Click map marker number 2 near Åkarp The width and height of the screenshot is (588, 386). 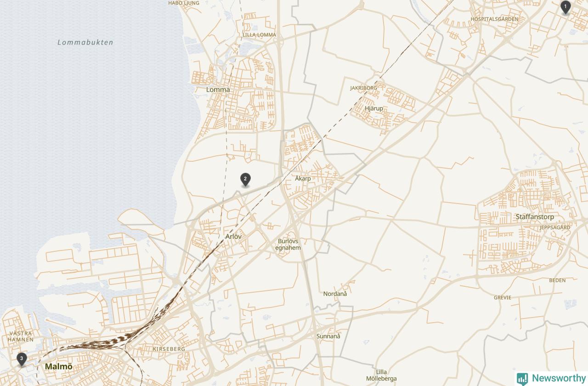click(245, 180)
